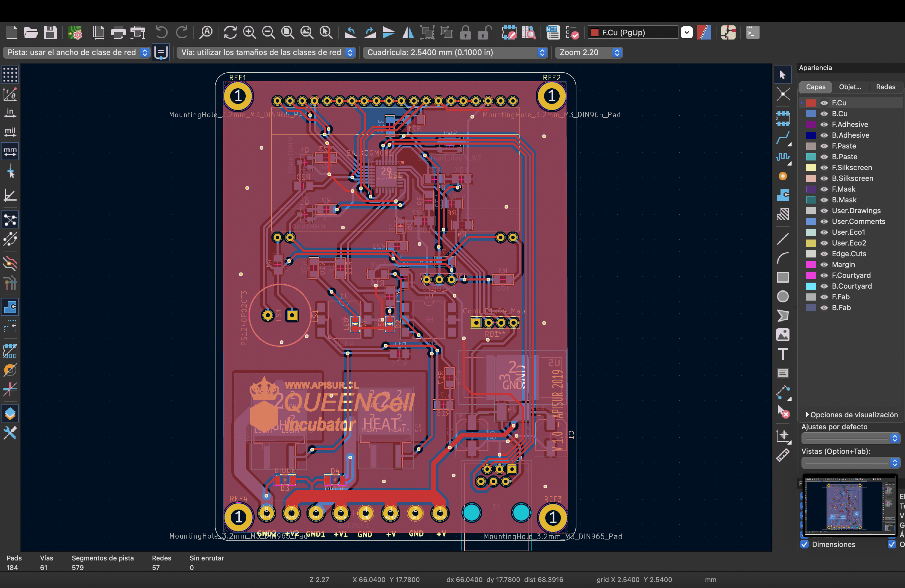905x588 pixels.
Task: Click the Zoom to fit icon
Action: coord(288,33)
